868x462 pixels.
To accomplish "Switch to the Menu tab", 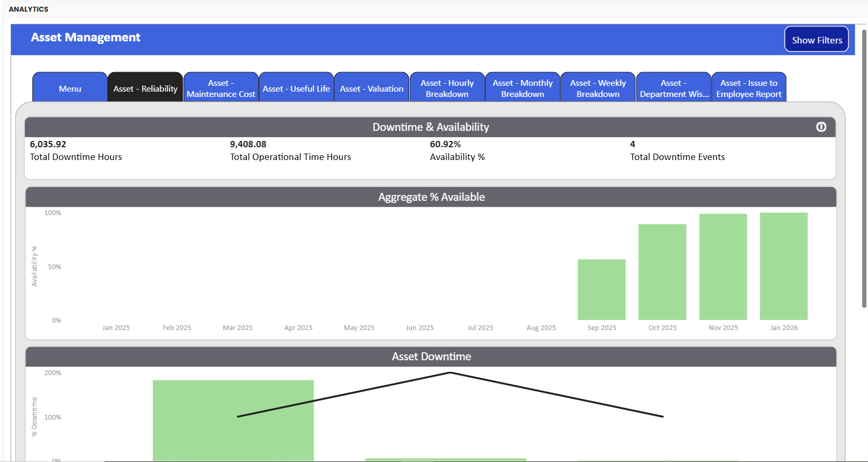I will tap(70, 87).
